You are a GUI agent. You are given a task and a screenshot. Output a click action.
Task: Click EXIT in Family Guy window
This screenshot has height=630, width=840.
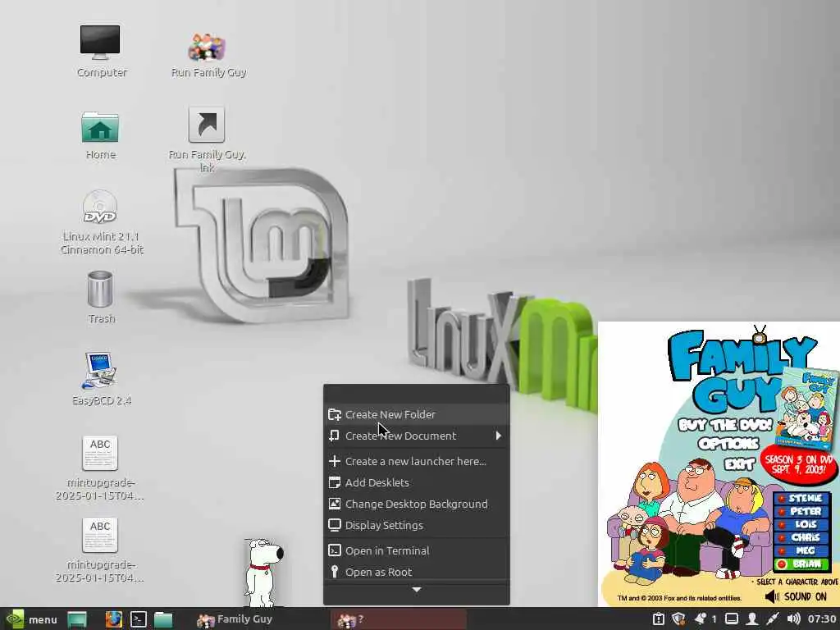(739, 463)
